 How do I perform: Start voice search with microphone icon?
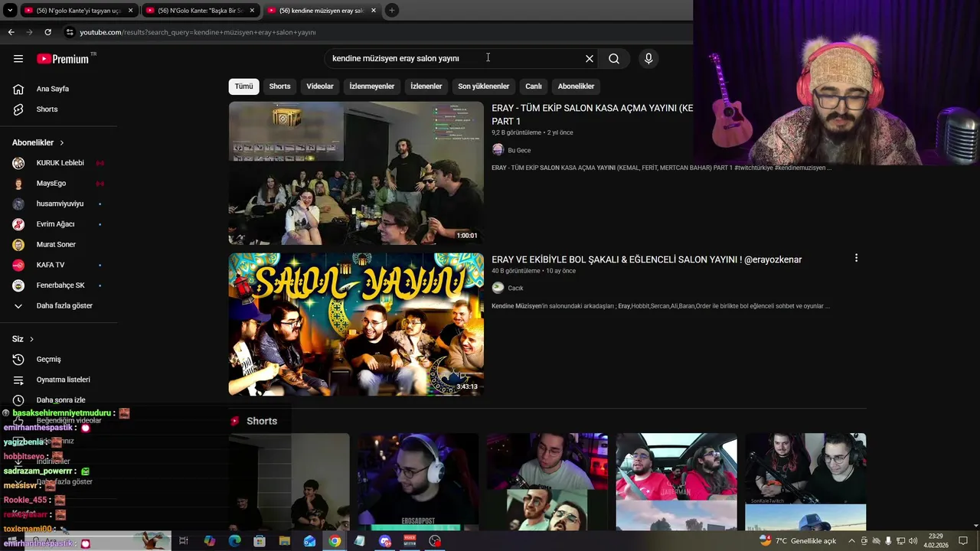point(648,59)
